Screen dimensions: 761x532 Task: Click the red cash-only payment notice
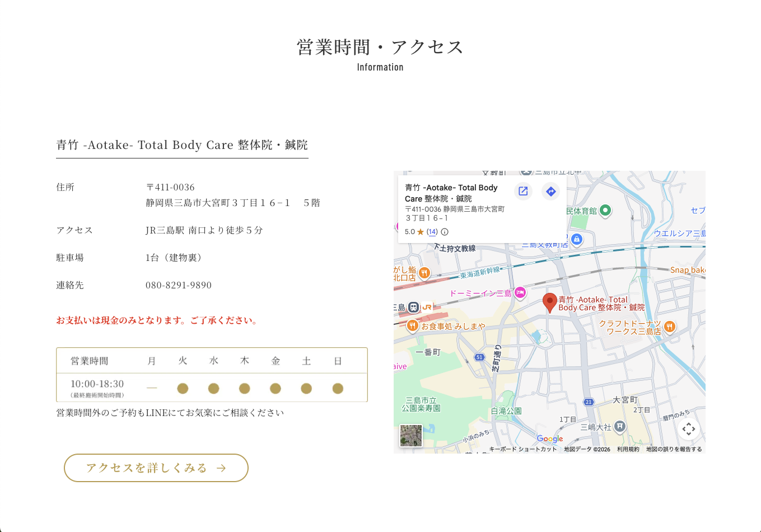(x=157, y=320)
